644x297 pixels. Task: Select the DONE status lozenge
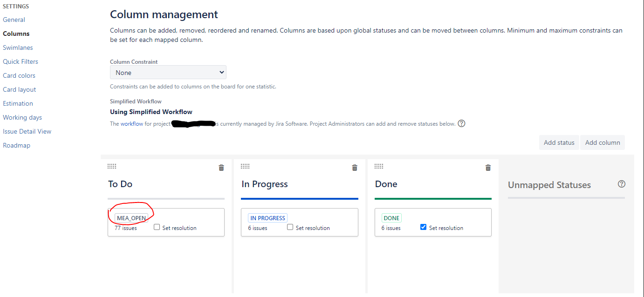pos(391,218)
